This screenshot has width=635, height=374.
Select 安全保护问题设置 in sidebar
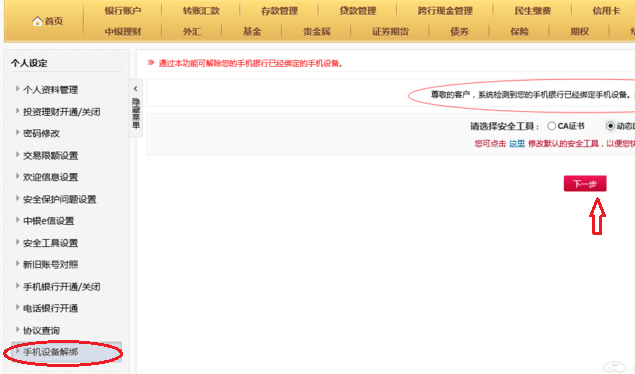(60, 199)
